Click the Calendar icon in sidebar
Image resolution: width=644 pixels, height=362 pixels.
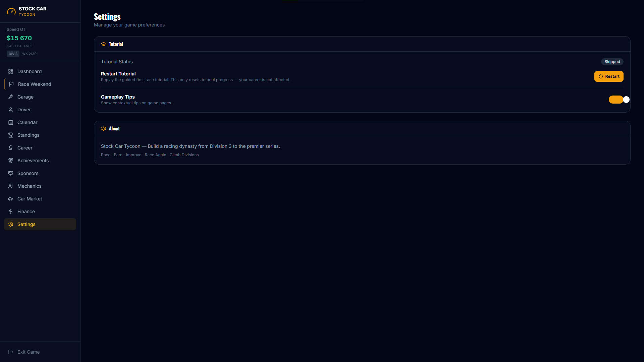(11, 122)
